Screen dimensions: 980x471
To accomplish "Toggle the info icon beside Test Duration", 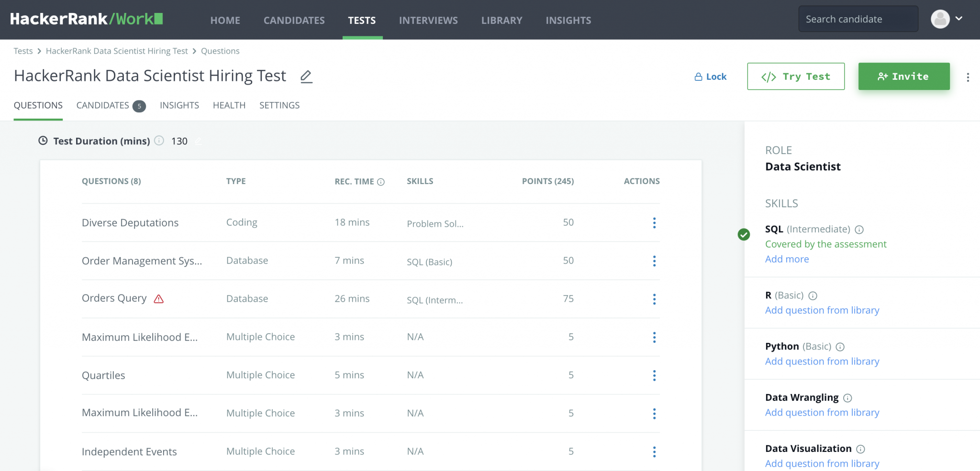I will 158,141.
